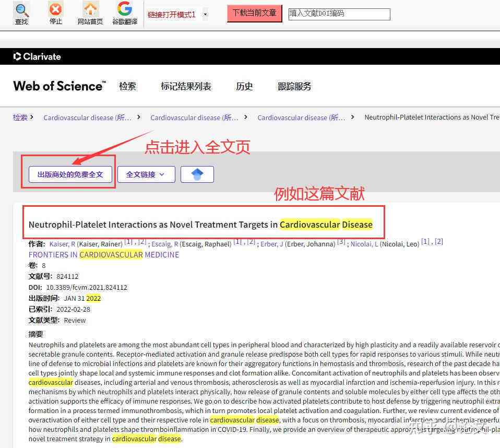
Task: Click the 停止 stop icon
Action: pos(55,9)
